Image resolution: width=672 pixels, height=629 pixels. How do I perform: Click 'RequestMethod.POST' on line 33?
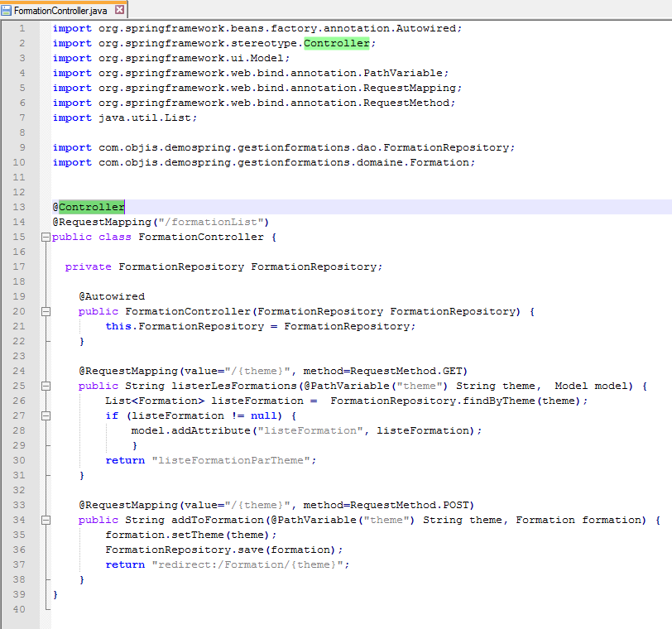pos(410,505)
